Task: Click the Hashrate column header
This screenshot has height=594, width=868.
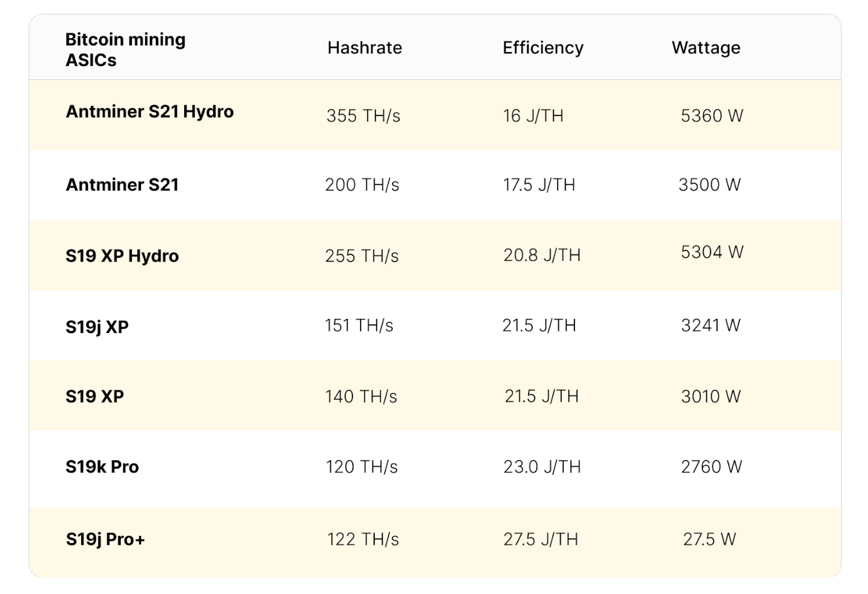Action: (364, 48)
